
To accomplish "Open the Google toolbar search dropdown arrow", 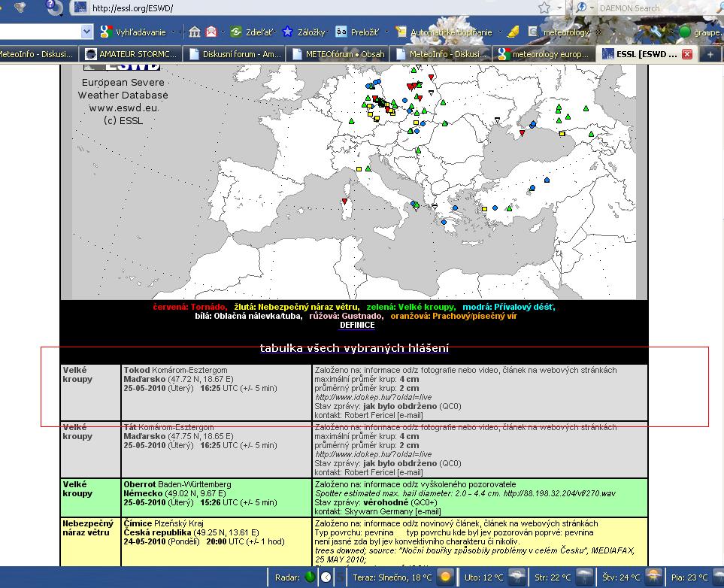I will click(86, 32).
